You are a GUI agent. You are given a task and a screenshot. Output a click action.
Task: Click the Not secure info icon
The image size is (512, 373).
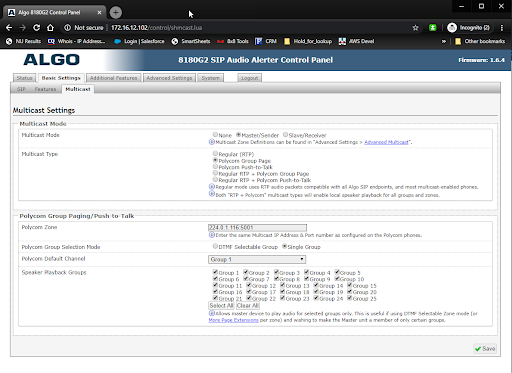[68, 28]
